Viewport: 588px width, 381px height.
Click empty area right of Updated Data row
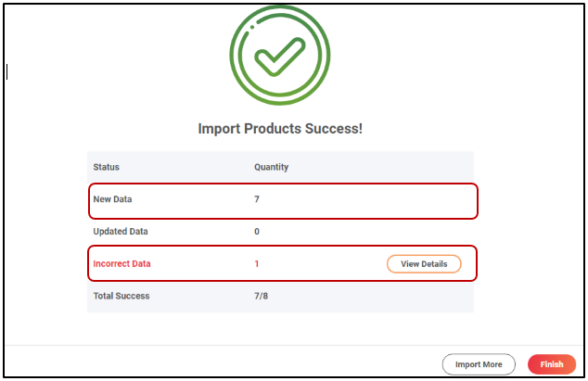click(x=371, y=231)
